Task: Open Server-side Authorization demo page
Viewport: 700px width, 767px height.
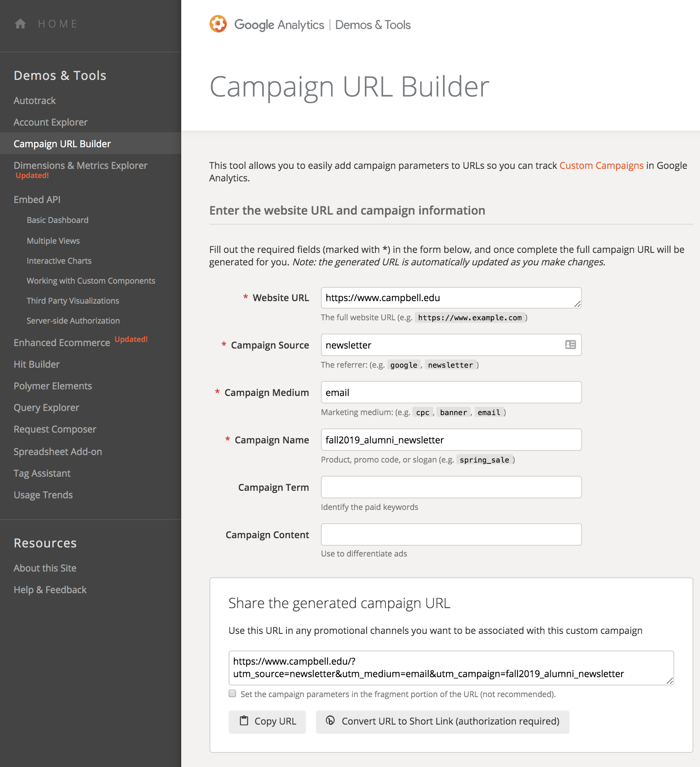Action: pyautogui.click(x=73, y=321)
